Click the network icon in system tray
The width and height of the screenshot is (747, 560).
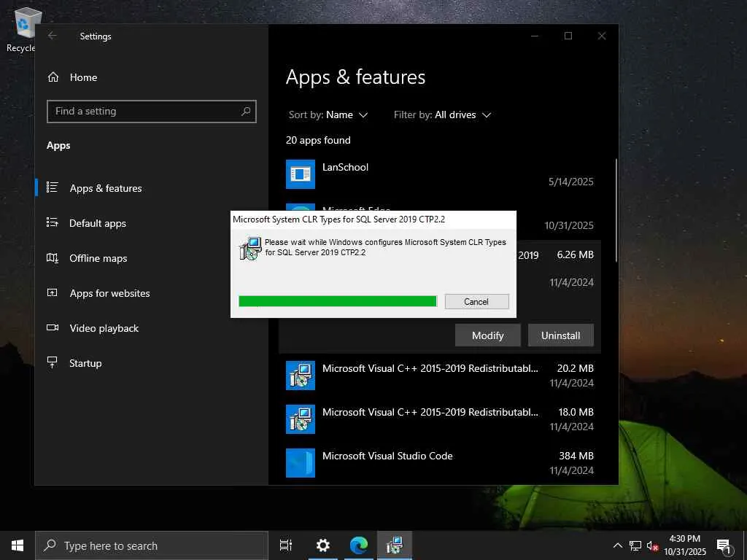point(635,545)
